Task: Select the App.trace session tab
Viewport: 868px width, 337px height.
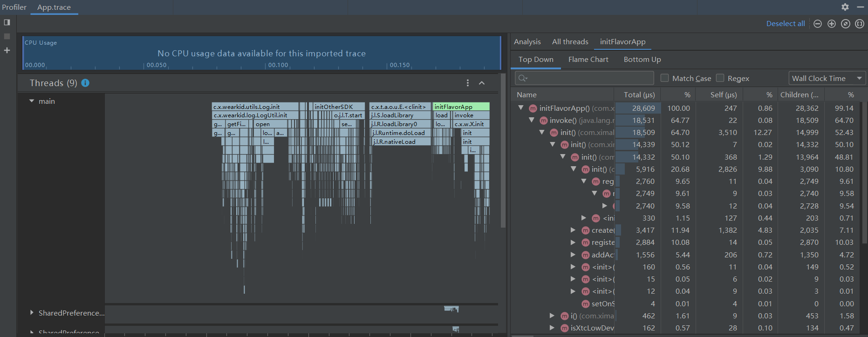Action: 54,7
